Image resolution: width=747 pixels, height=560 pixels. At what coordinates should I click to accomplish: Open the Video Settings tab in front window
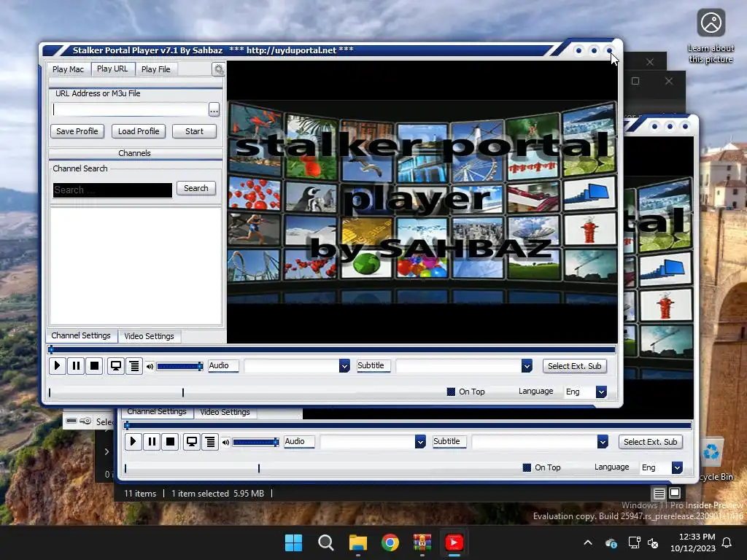click(149, 336)
